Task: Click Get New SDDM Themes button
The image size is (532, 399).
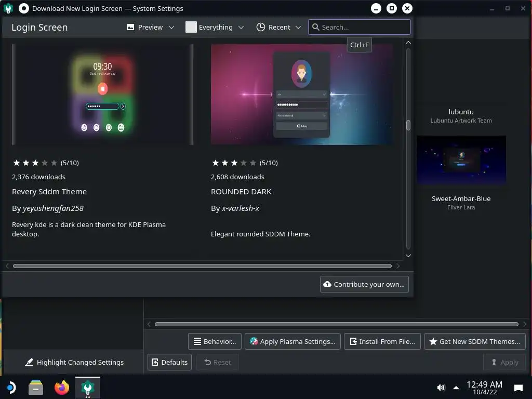Action: tap(475, 341)
